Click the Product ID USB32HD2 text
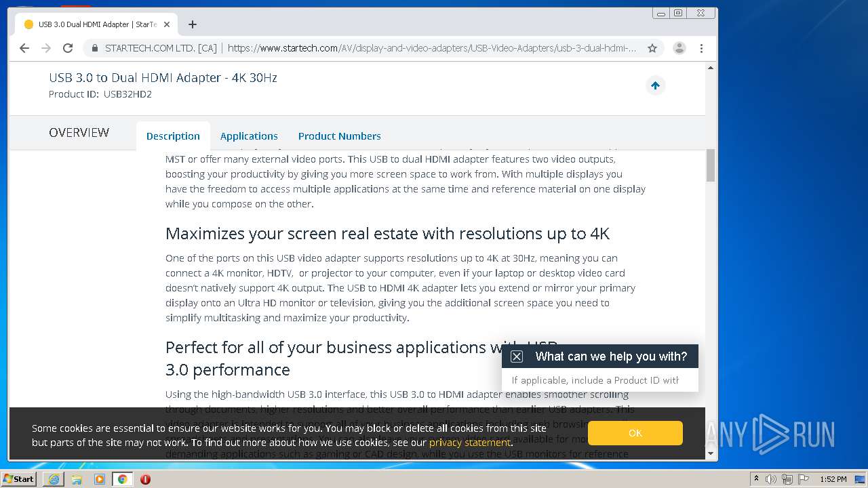 click(x=100, y=94)
